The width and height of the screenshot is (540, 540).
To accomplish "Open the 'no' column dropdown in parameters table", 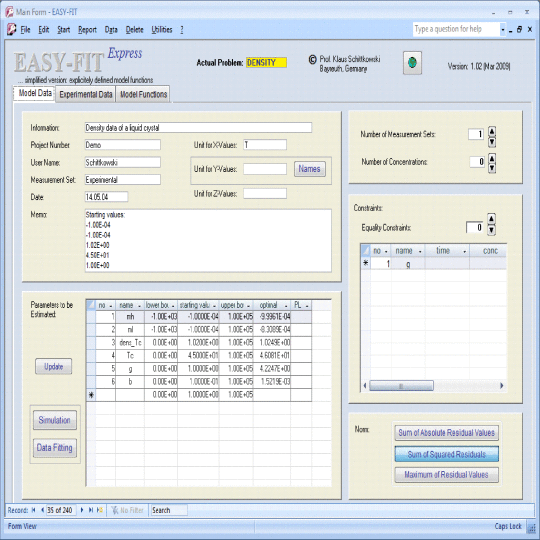I will pyautogui.click(x=111, y=306).
